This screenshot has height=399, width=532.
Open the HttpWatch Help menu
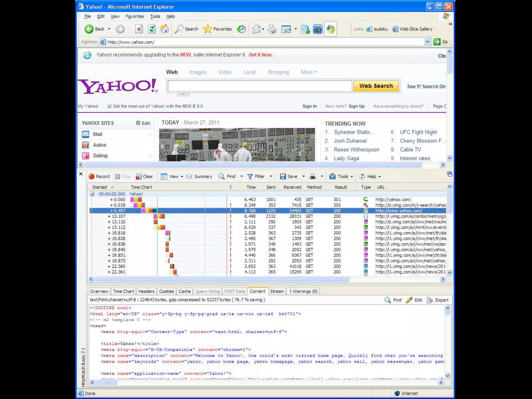tap(370, 176)
